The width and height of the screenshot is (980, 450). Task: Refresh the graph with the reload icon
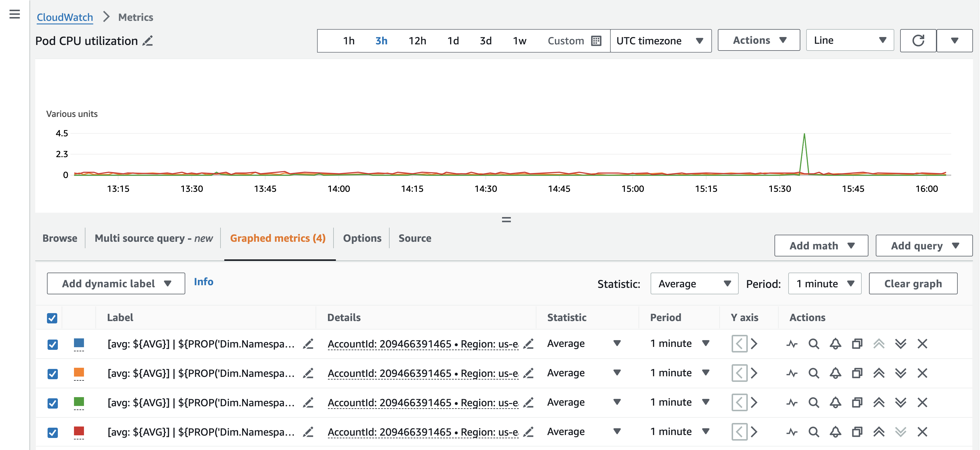[918, 40]
